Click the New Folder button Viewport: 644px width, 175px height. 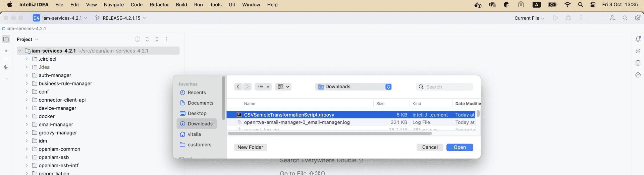pyautogui.click(x=250, y=148)
